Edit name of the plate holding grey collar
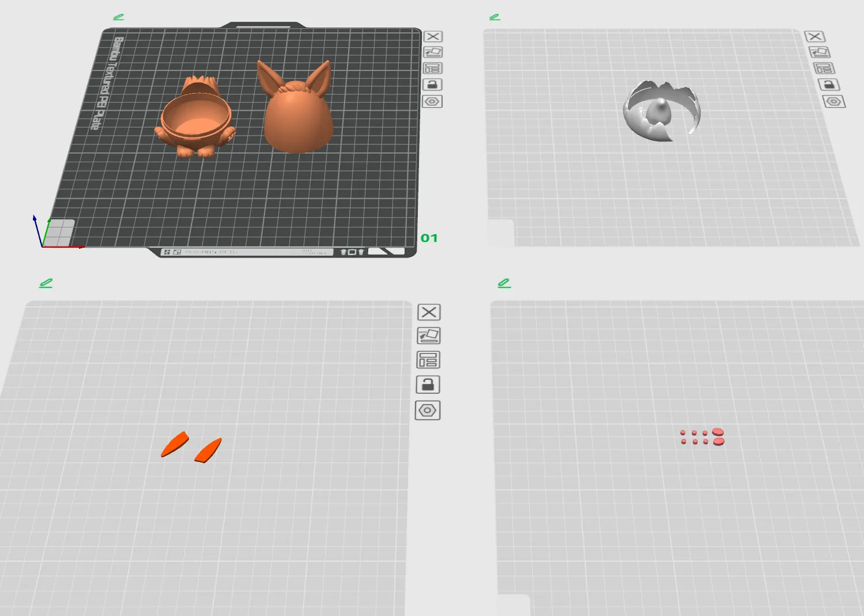 tap(495, 17)
